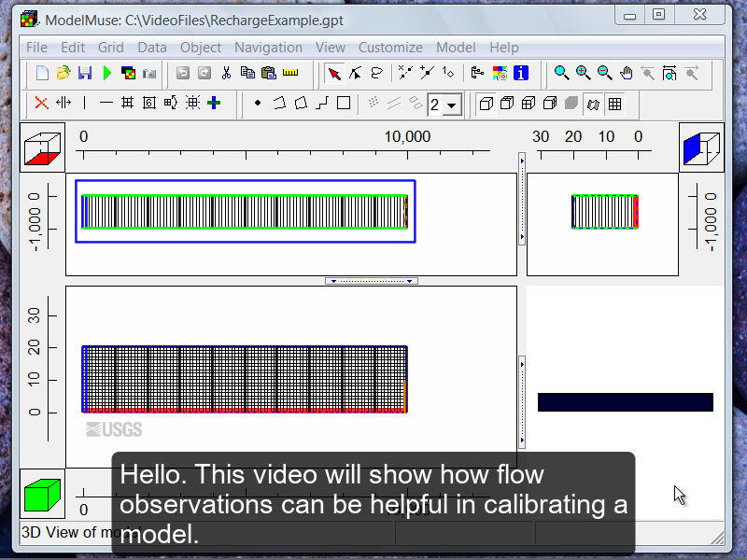This screenshot has height=560, width=747.
Task: Select the create point object tool
Action: click(x=258, y=104)
